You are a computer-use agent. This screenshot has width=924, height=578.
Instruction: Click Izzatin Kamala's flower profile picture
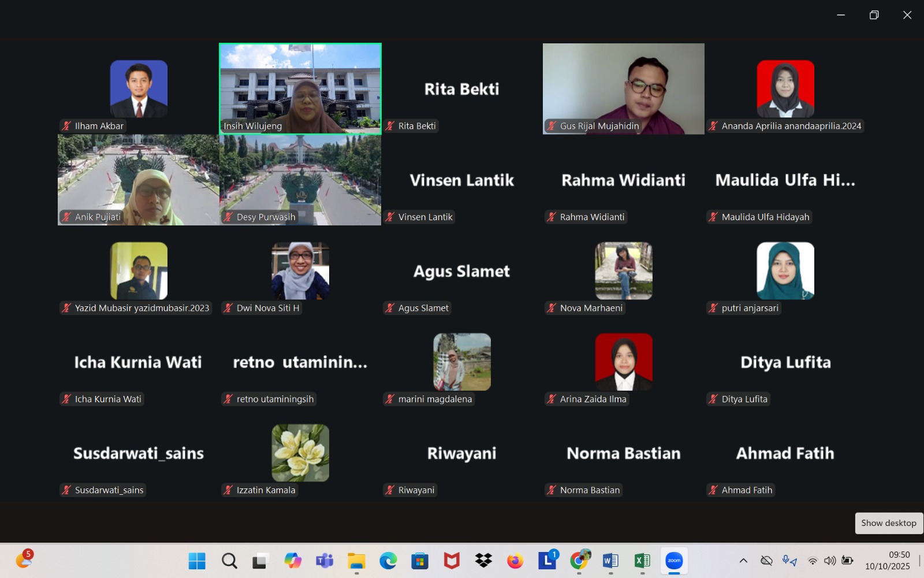[300, 453]
